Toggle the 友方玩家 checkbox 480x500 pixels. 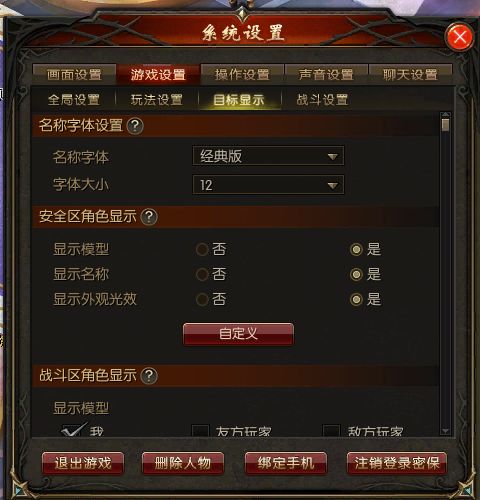(200, 430)
